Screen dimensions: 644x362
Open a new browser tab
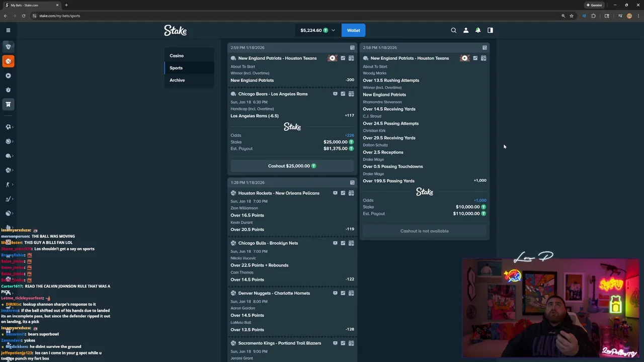point(66,5)
